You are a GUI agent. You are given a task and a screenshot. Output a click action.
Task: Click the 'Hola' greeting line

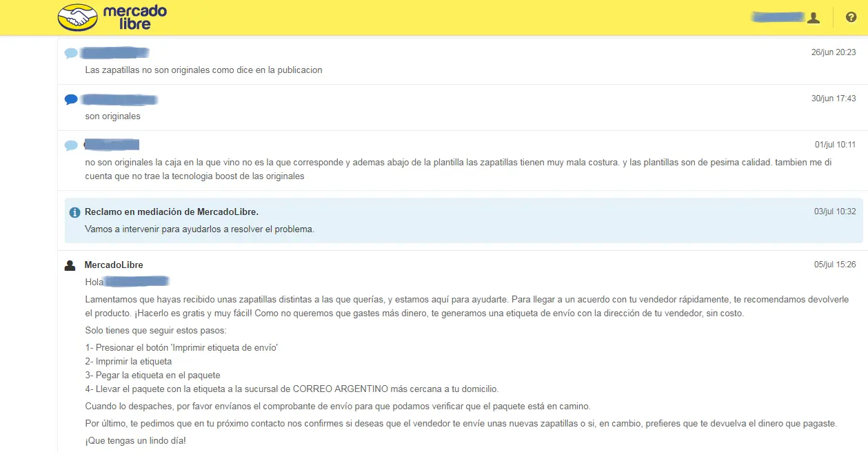[128, 281]
